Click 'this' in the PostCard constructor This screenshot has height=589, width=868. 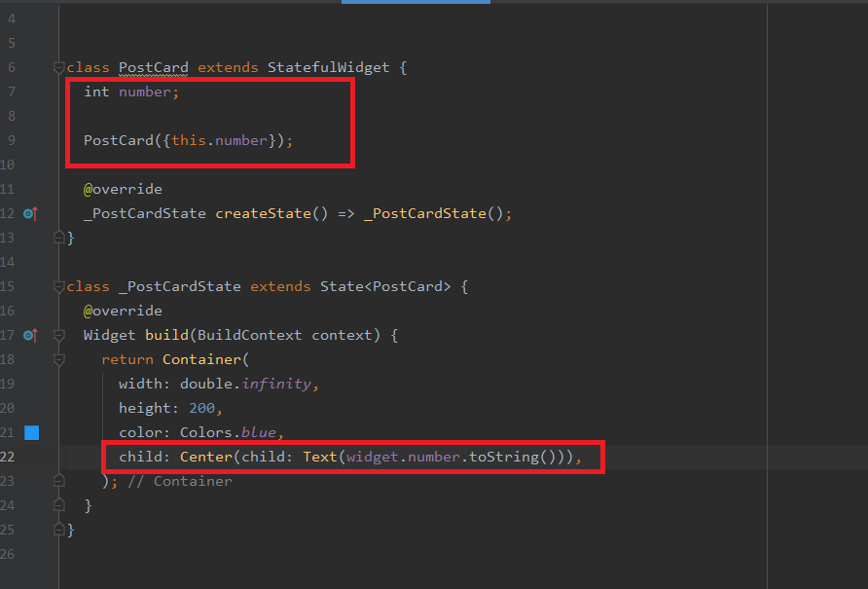coord(188,141)
